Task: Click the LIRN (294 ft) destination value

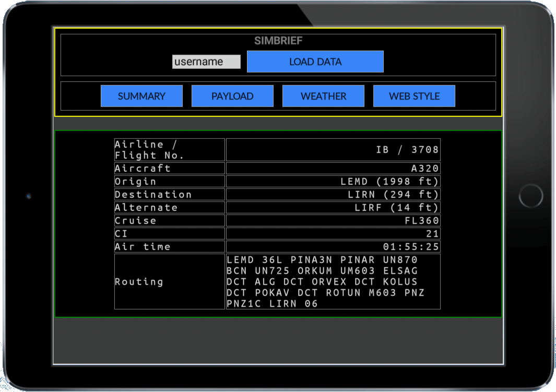Action: [x=393, y=194]
